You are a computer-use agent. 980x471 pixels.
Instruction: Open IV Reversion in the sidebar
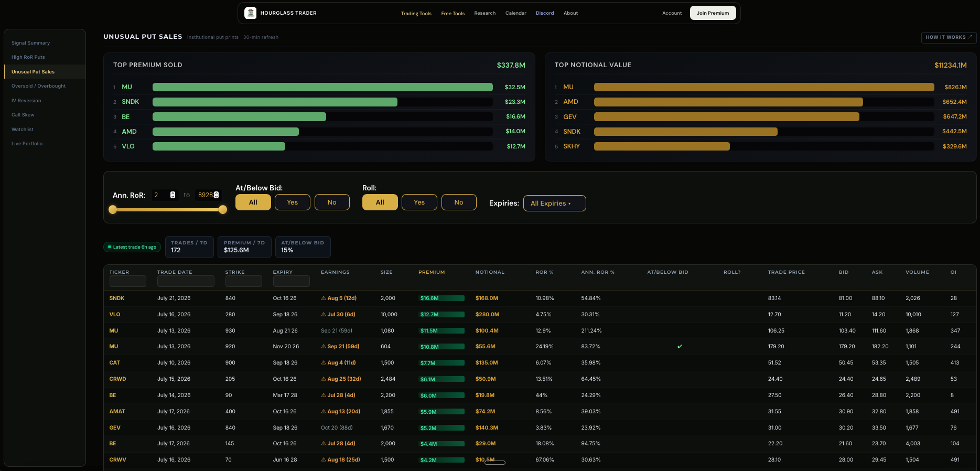[26, 101]
